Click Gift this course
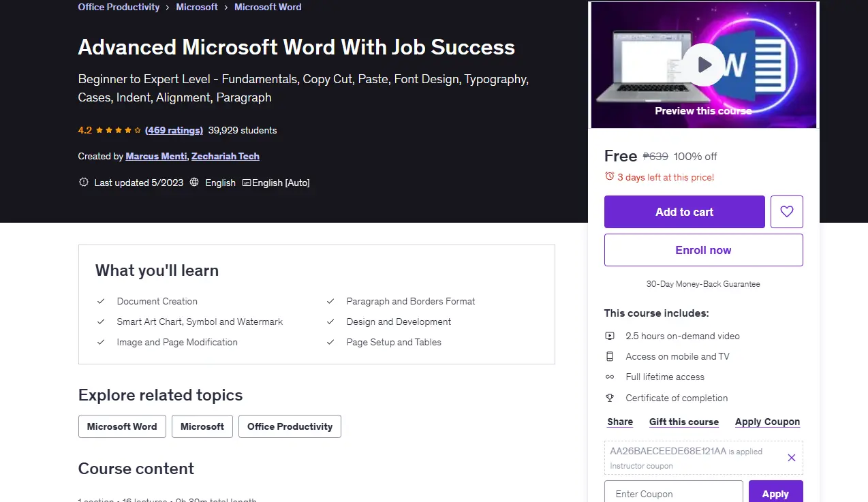Image resolution: width=868 pixels, height=502 pixels. coord(684,422)
